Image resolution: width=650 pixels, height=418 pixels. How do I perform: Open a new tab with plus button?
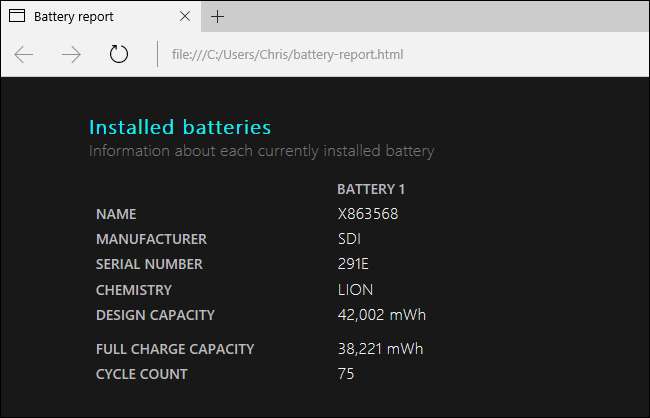pyautogui.click(x=218, y=16)
